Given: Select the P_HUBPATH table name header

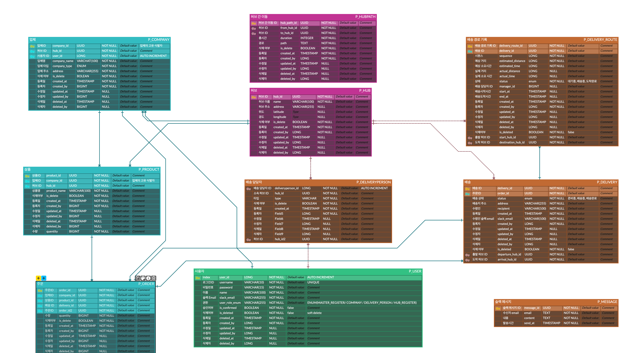Looking at the screenshot, I should [365, 17].
